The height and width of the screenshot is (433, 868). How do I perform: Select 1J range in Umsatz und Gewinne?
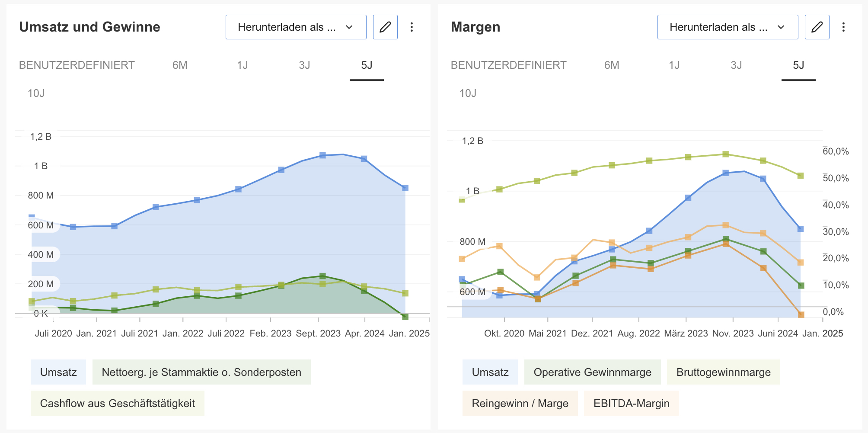(243, 65)
